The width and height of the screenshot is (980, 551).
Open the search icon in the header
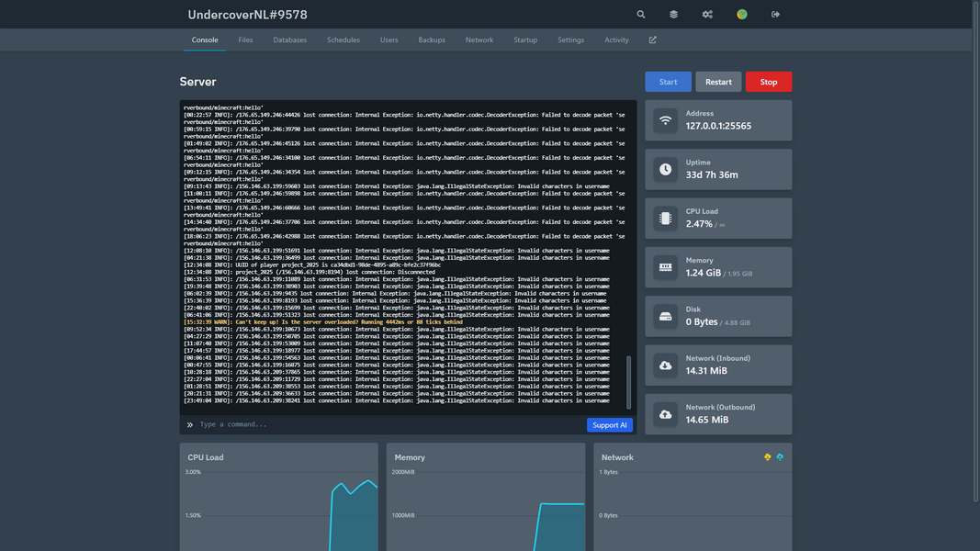(640, 15)
